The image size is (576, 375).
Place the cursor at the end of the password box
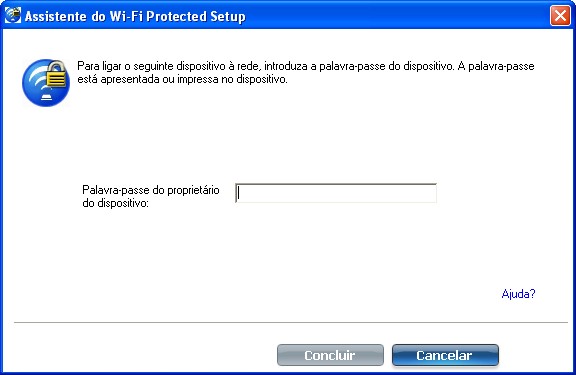pos(432,193)
